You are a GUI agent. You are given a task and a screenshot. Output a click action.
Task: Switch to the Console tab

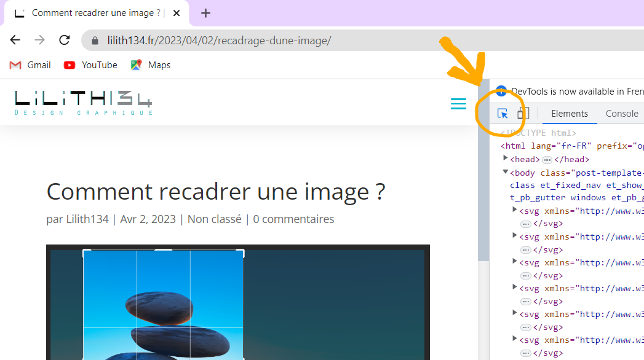621,114
